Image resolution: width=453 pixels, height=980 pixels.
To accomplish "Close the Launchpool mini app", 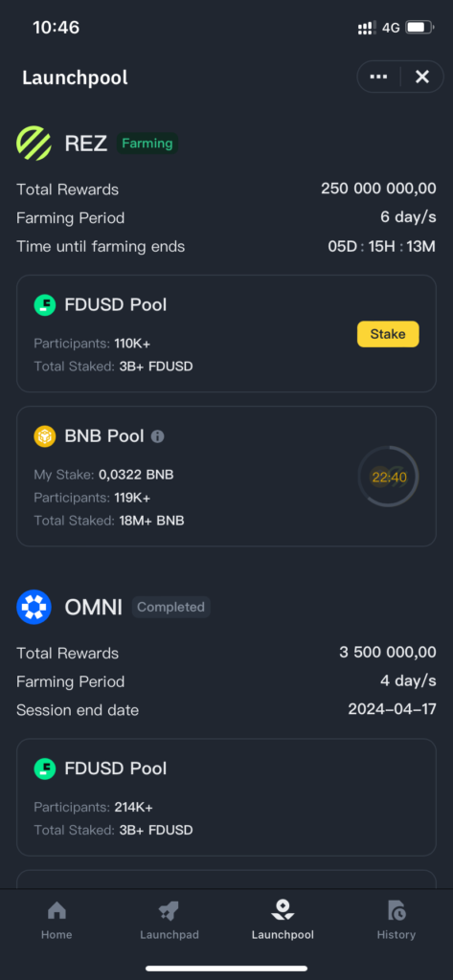I will pyautogui.click(x=422, y=77).
